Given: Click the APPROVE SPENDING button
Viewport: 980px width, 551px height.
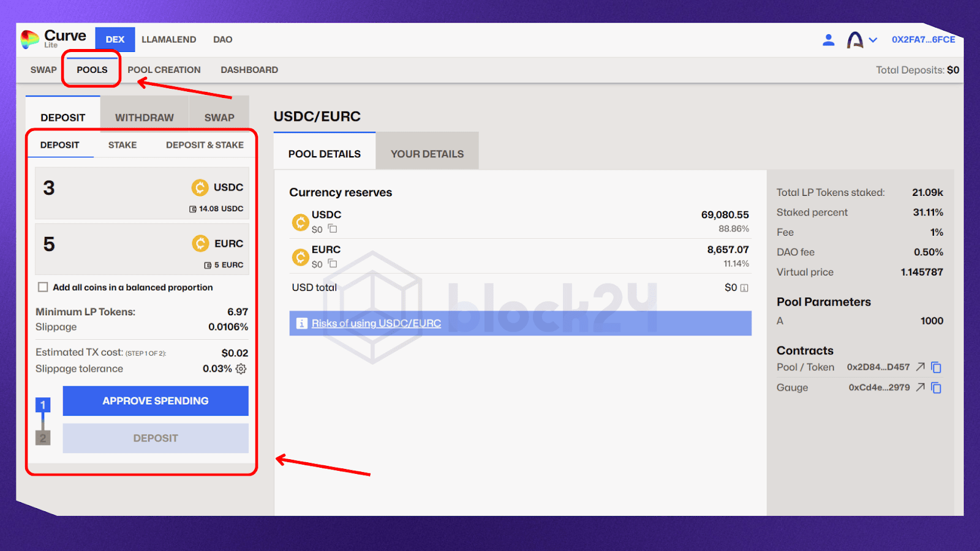Looking at the screenshot, I should coord(155,401).
